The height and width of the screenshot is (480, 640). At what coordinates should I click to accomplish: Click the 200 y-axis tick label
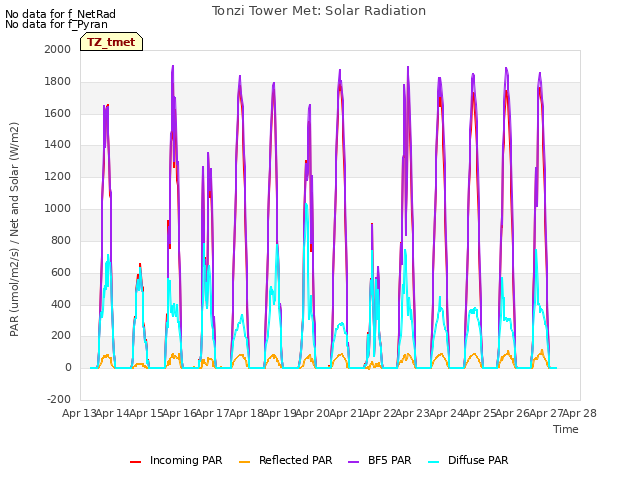pyautogui.click(x=61, y=336)
